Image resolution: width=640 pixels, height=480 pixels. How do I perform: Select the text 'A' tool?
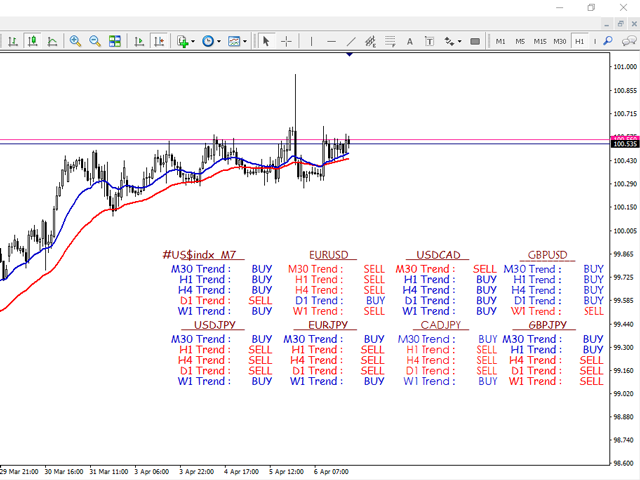tap(410, 41)
